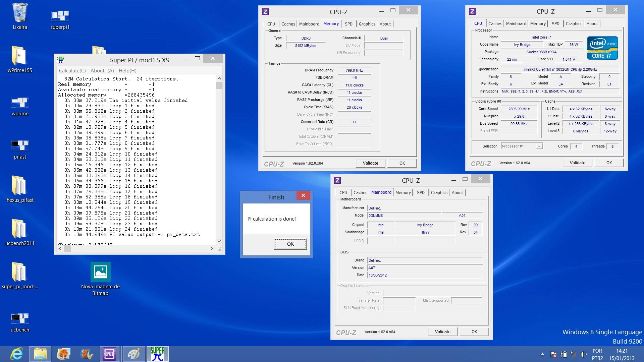Screen dimensions: 644x362
Task: Click the Specification i7-3632QM field
Action: (x=560, y=69)
